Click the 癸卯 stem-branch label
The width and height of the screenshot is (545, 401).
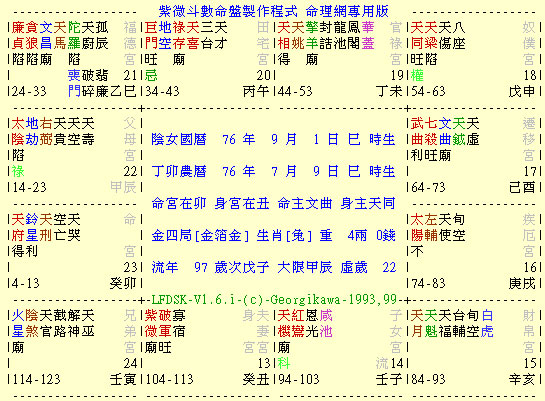(123, 283)
